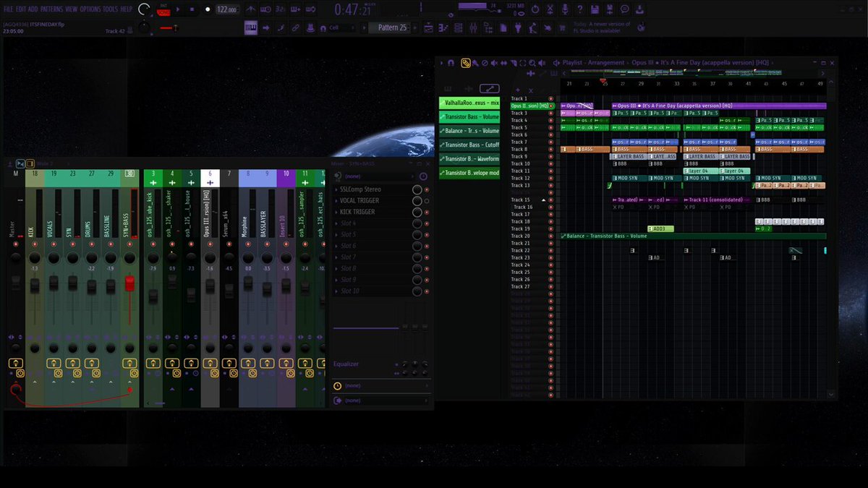Click the Record button
Screen dimensions: 868x488
tap(207, 9)
